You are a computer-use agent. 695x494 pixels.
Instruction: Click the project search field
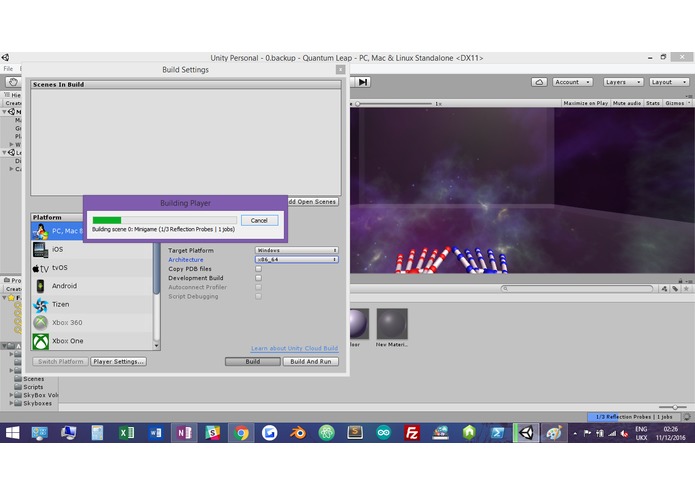click(x=577, y=289)
